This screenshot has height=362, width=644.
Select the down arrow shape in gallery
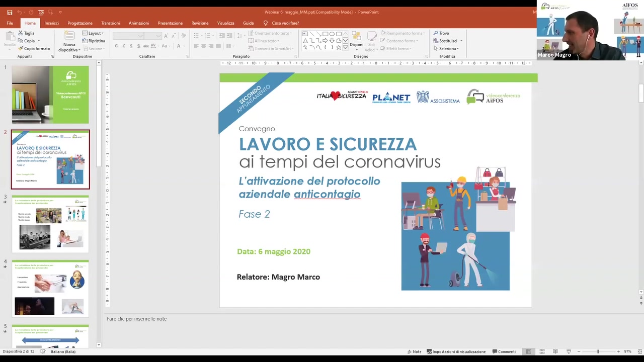click(x=332, y=41)
